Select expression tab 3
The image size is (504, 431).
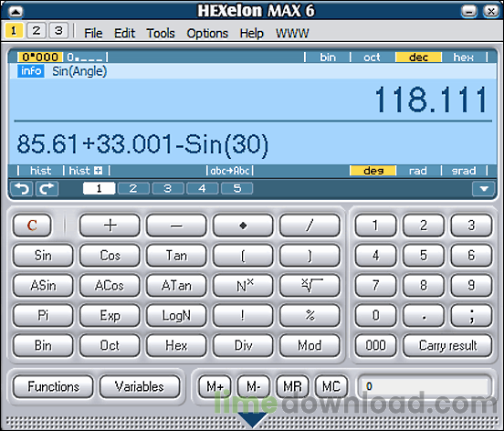pyautogui.click(x=168, y=188)
